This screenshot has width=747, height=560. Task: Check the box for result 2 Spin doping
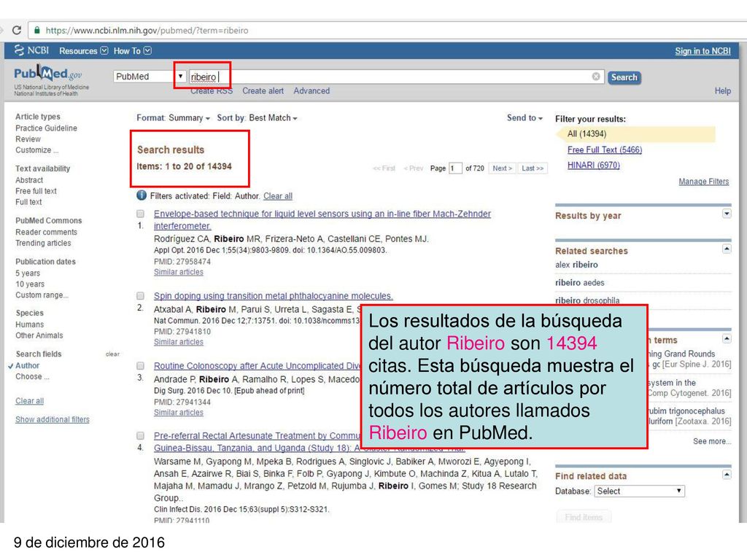coord(141,296)
